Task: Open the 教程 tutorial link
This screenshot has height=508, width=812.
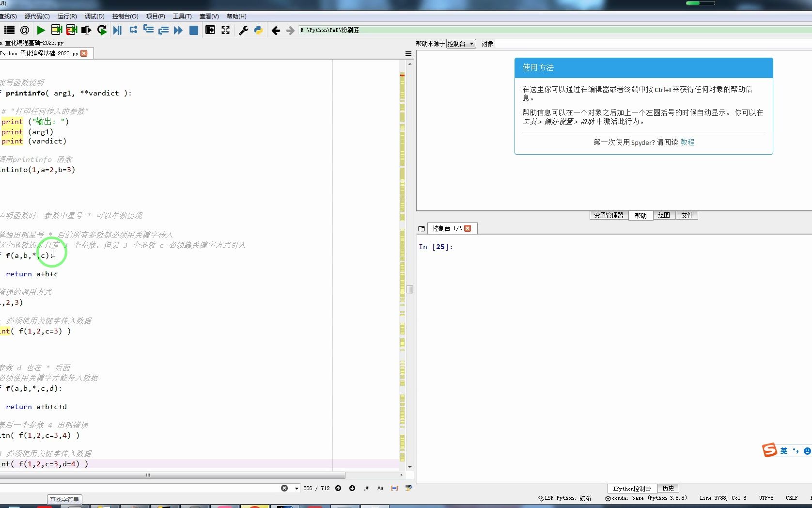Action: pyautogui.click(x=687, y=142)
